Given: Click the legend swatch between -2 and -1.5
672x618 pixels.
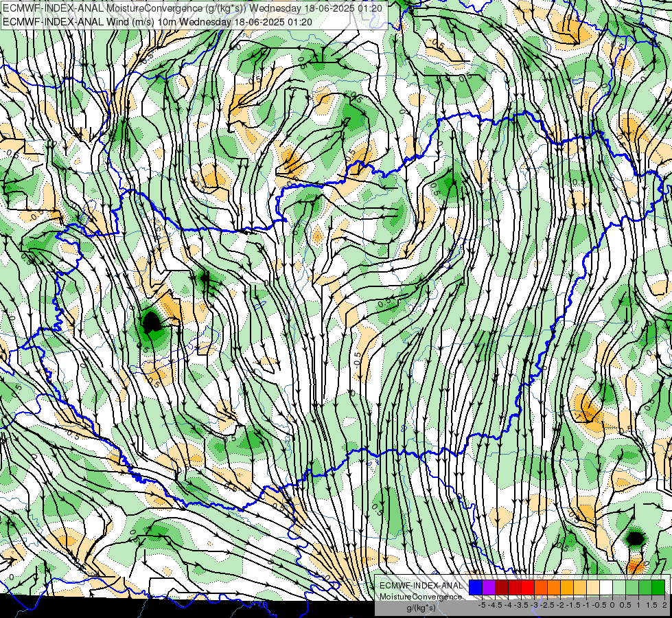Looking at the screenshot, I should pos(567,587).
